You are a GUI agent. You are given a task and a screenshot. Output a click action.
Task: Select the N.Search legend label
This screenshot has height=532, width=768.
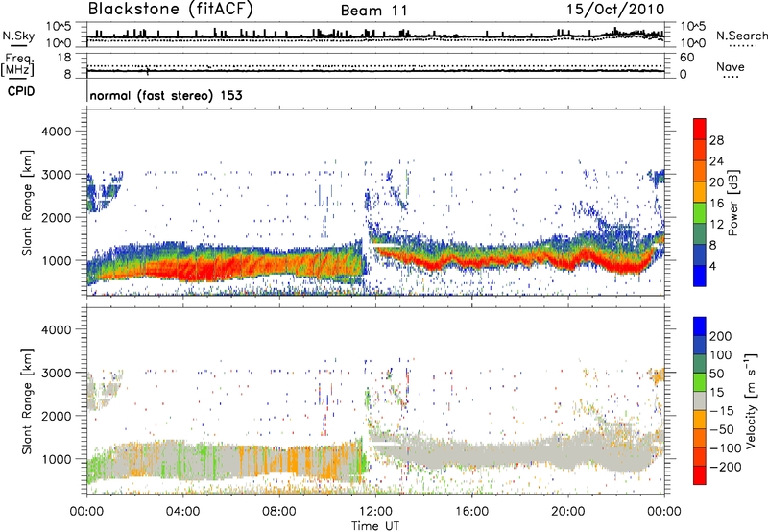click(x=742, y=36)
